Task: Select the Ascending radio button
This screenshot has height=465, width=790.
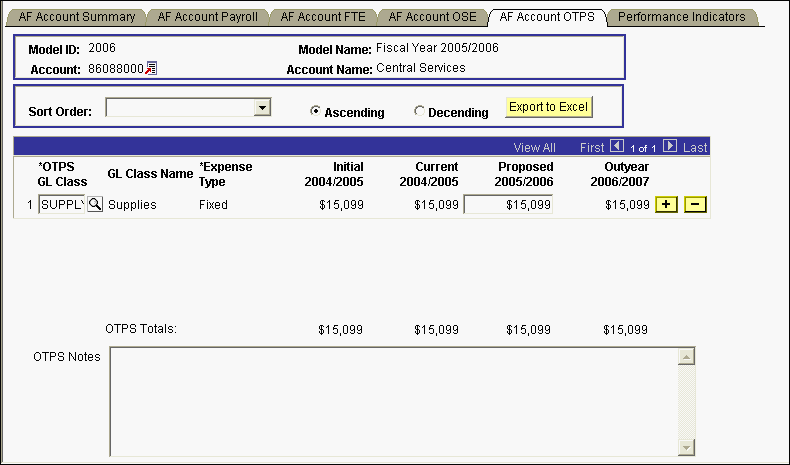Action: (316, 112)
